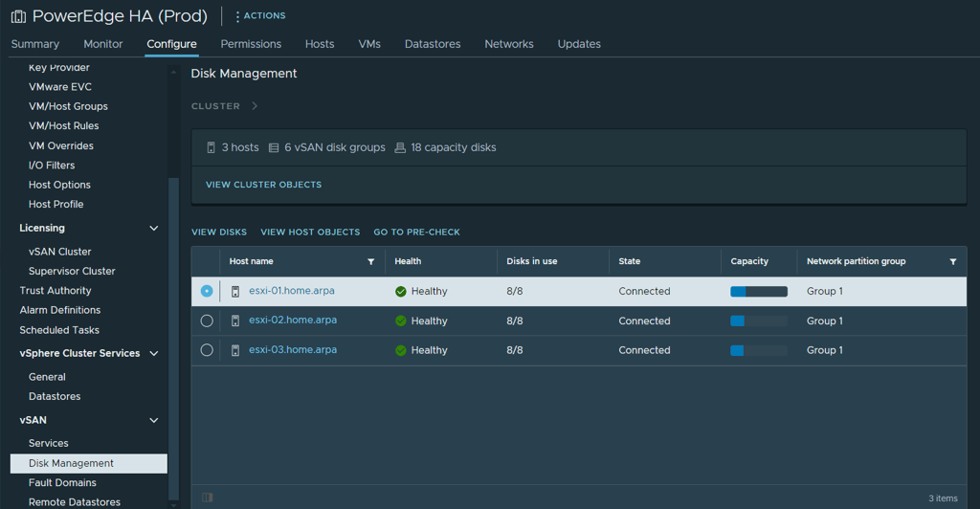Open Alarm Definitions
980x509 pixels.
click(60, 310)
